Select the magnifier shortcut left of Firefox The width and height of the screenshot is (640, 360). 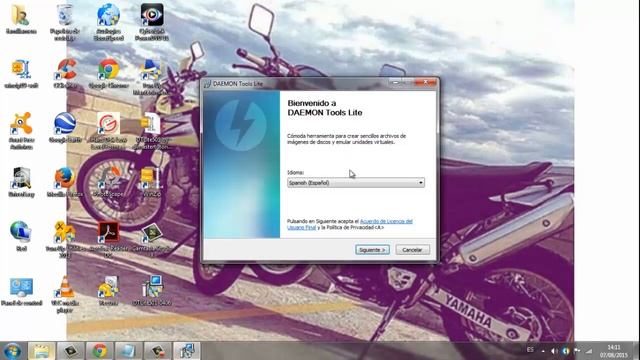click(21, 182)
